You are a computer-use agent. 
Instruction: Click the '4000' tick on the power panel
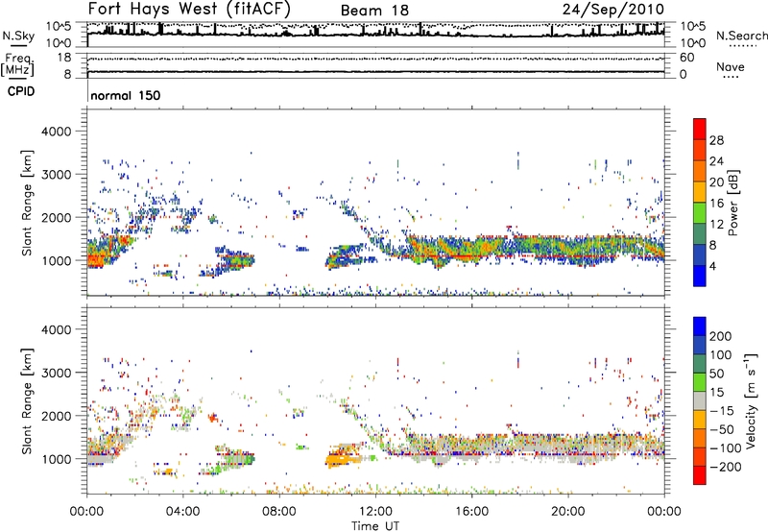[x=57, y=132]
